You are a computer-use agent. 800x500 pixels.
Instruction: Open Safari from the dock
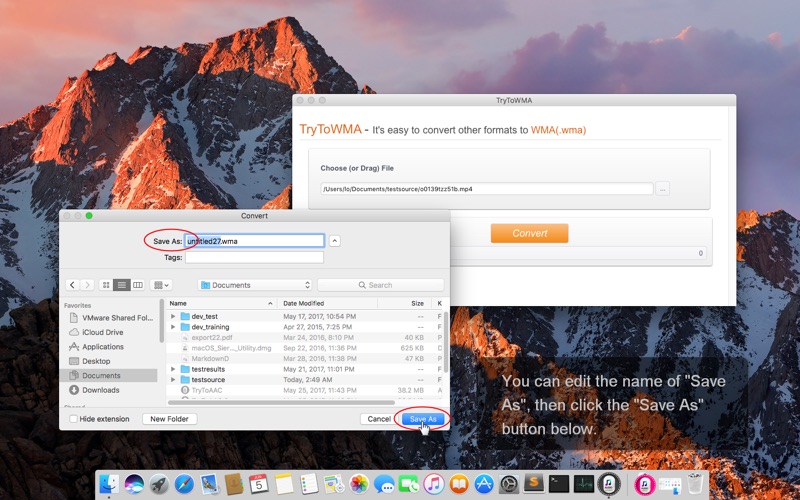[184, 484]
